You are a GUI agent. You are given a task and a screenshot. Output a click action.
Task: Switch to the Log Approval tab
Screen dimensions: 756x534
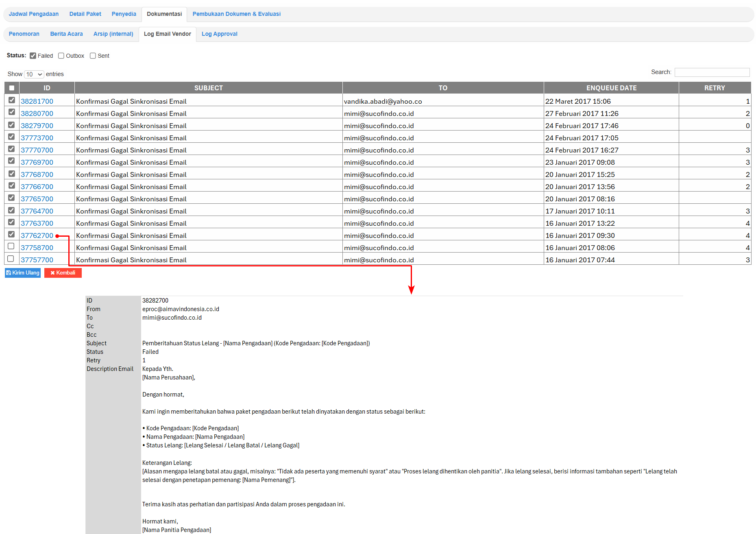coord(219,34)
